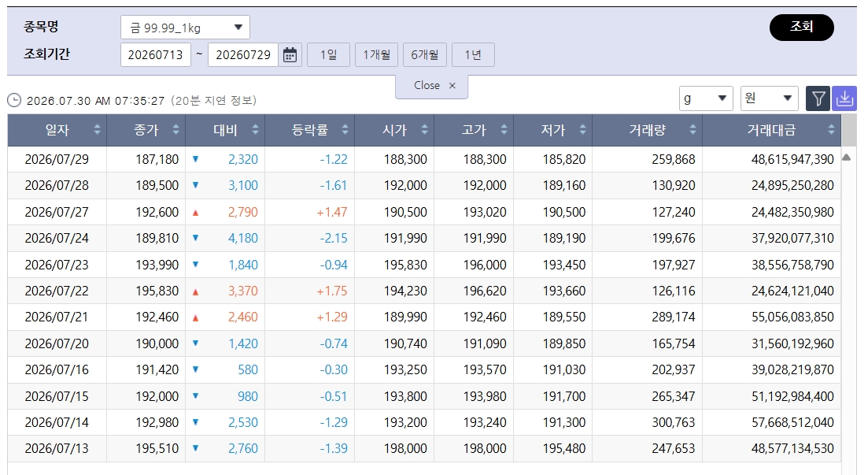Sort table by 거래대금 column arrows
868x475 pixels.
[831, 130]
